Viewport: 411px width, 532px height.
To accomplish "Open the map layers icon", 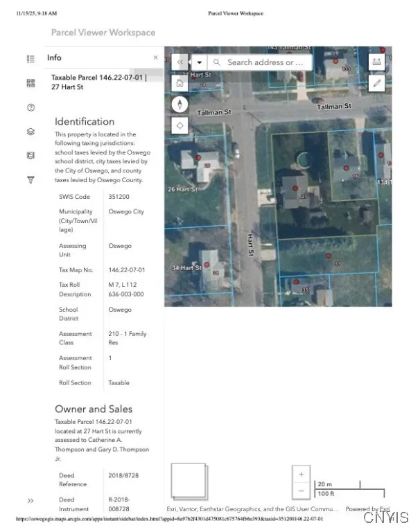I will [x=30, y=132].
